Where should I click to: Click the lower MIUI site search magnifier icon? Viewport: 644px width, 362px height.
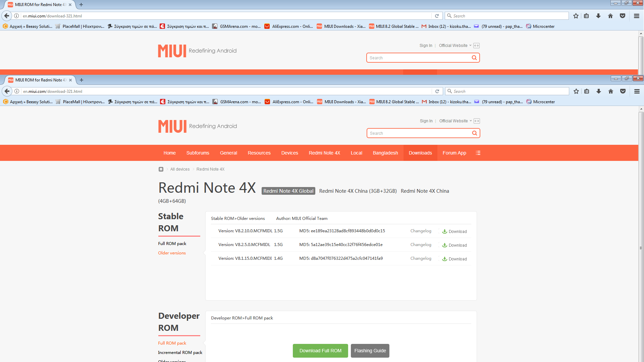[x=475, y=133]
